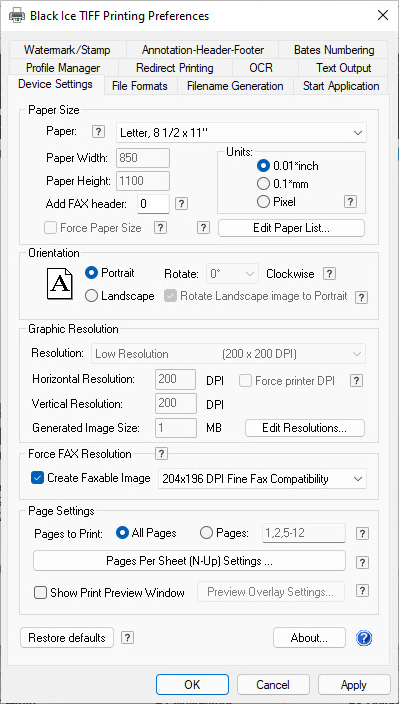Viewport: 399px width, 704px height.
Task: Click the Add FAX header input field
Action: pyautogui.click(x=153, y=204)
